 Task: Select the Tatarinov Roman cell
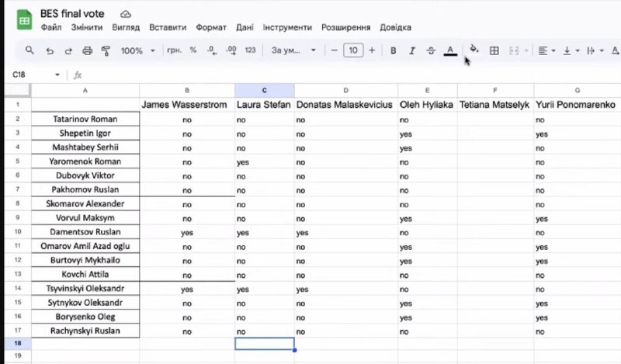click(85, 120)
